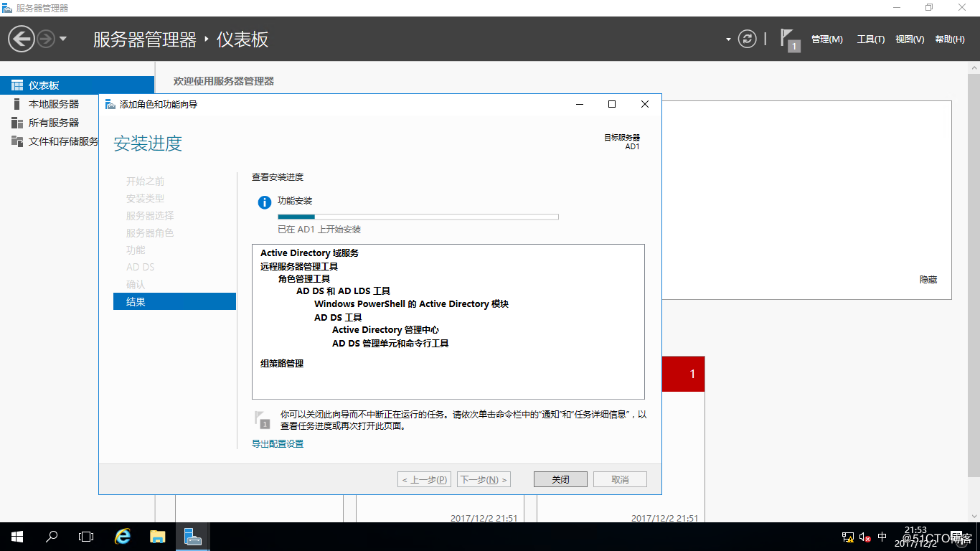This screenshot has width=980, height=551.
Task: Click the wizard title bar icon
Action: tap(110, 104)
